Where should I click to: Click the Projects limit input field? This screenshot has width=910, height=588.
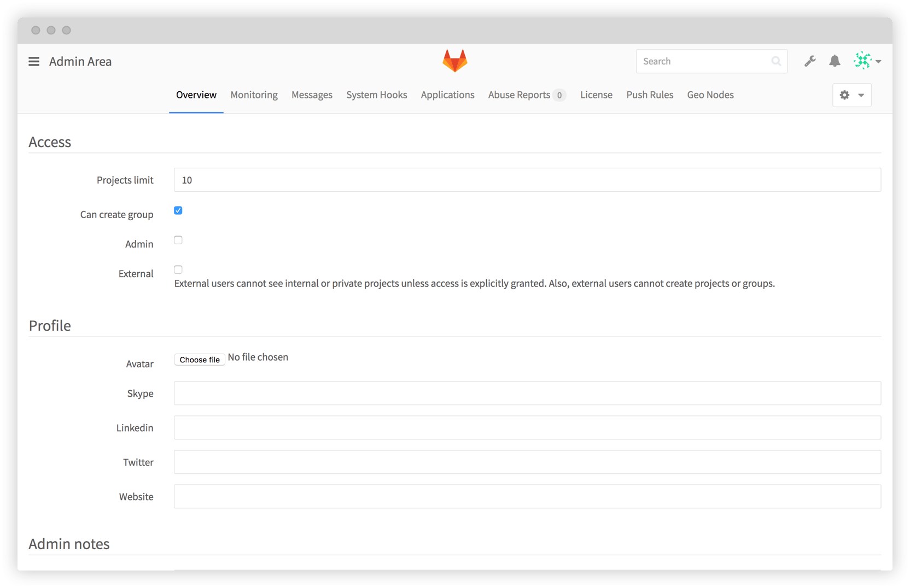tap(527, 180)
